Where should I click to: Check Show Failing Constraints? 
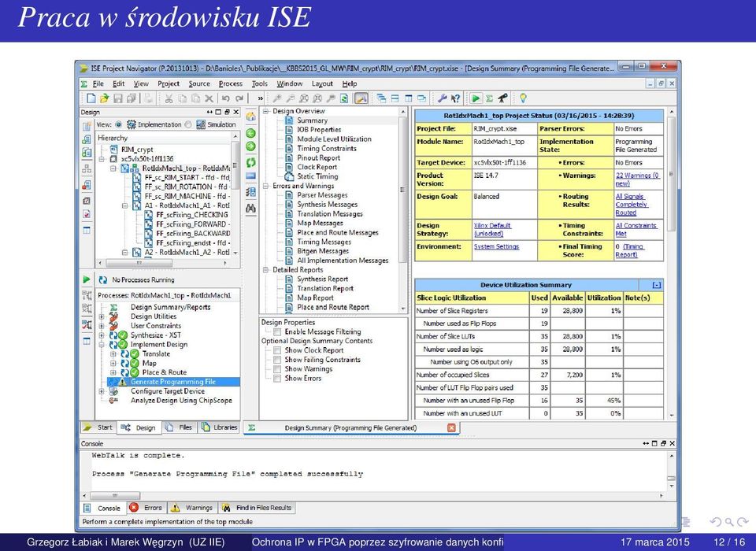(x=277, y=360)
